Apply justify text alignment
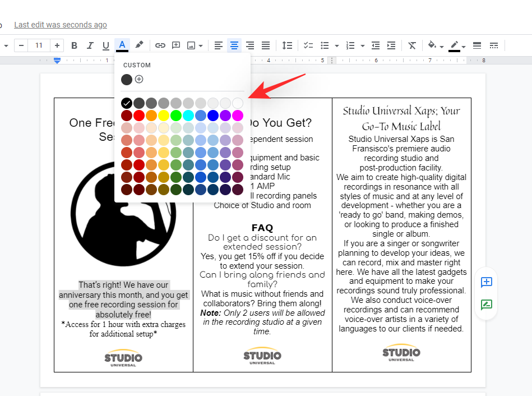532x396 pixels. point(266,45)
